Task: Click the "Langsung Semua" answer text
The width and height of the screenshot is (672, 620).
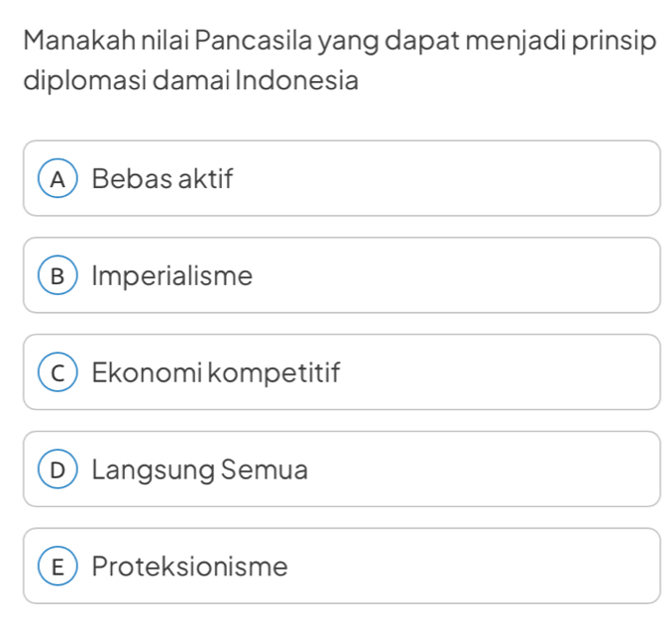Action: click(199, 469)
